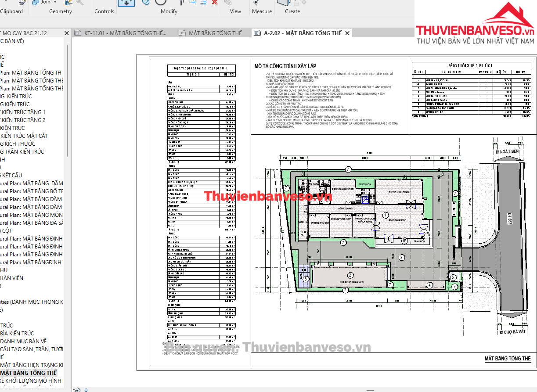Select the highlighted Move tool in Modify
Screen dimensions: 537x392
click(x=126, y=3)
